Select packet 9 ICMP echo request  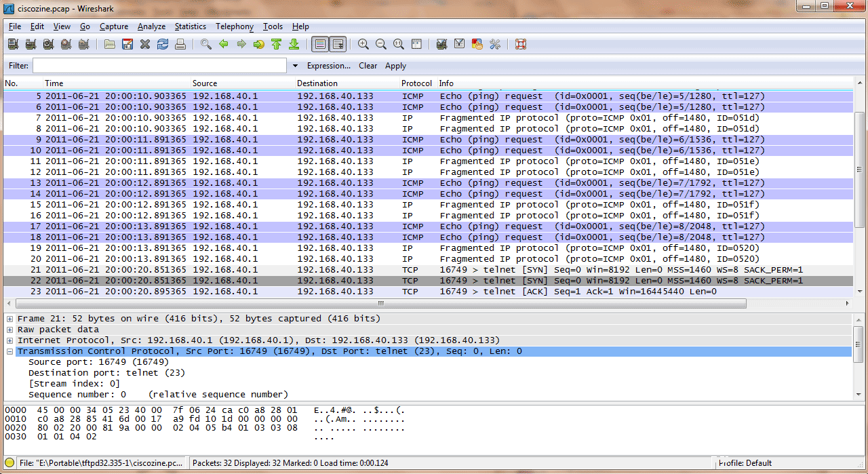point(428,140)
